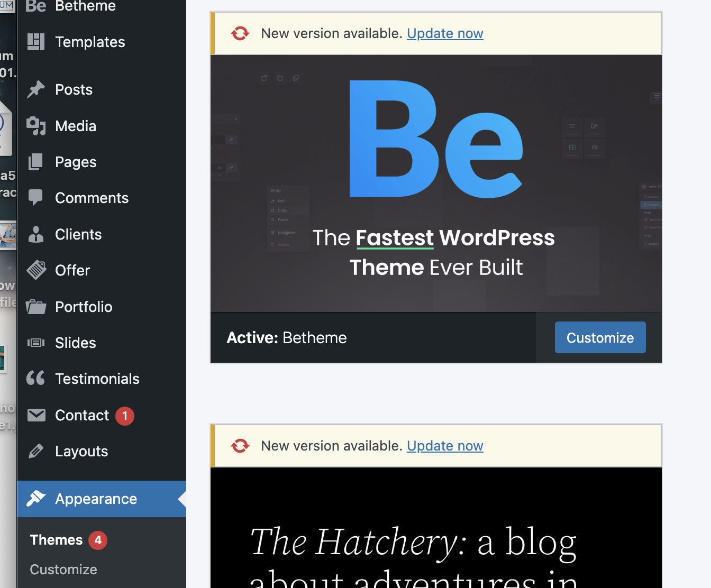This screenshot has height=588, width=711.
Task: Open Customize under Appearance submenu
Action: point(63,569)
